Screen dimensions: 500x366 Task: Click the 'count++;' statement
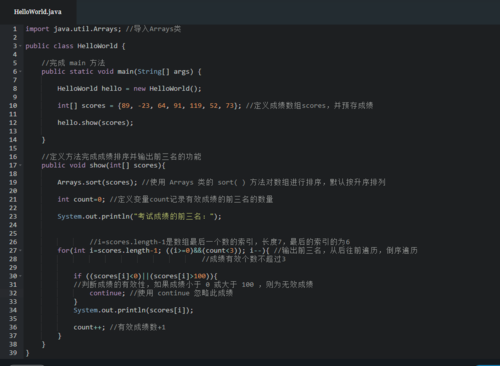[89, 327]
